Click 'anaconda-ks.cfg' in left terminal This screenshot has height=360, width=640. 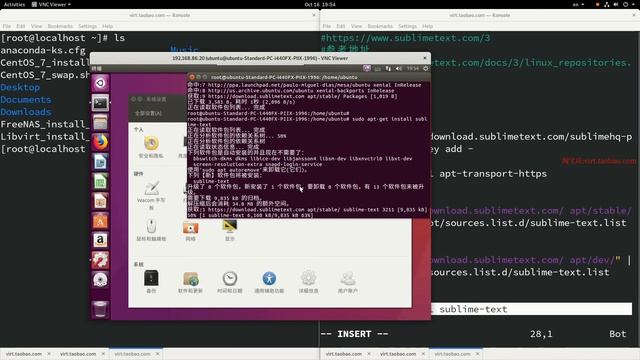click(x=43, y=50)
